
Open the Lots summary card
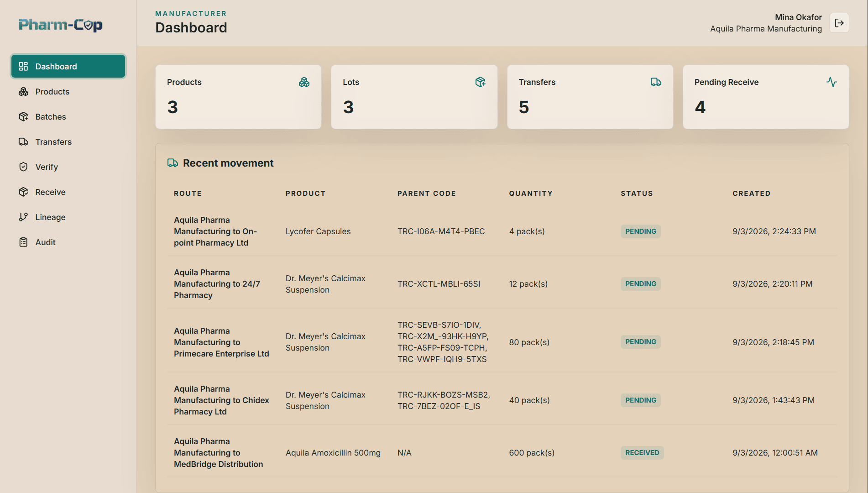click(x=414, y=97)
